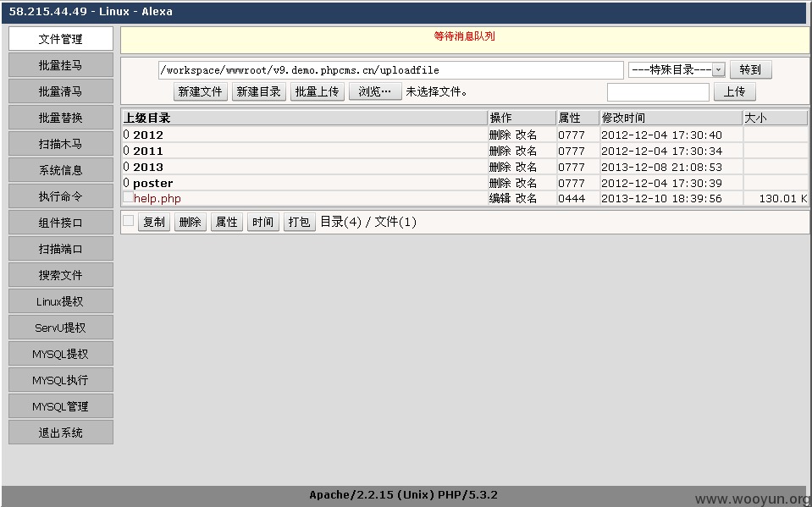Show 系统信息 page
Image resolution: width=812 pixels, height=507 pixels.
pyautogui.click(x=61, y=170)
